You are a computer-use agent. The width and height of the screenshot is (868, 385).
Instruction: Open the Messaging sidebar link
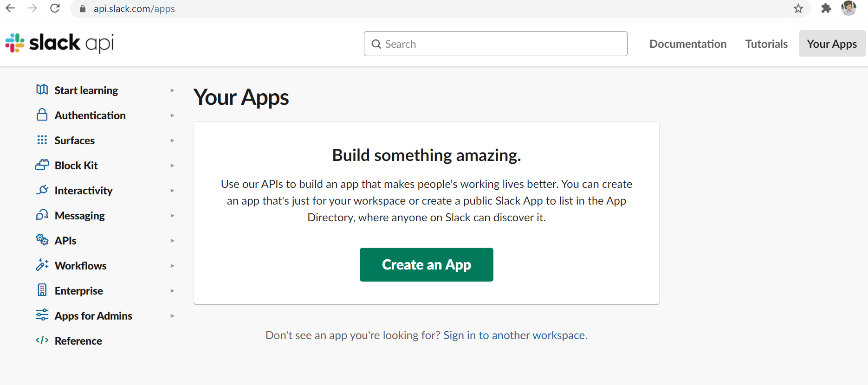[x=80, y=216]
